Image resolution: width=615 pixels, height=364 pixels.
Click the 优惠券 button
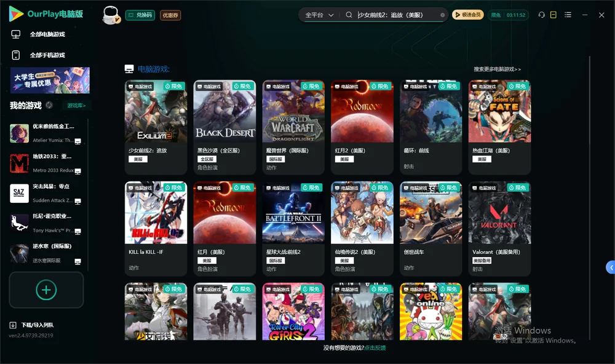pos(170,15)
